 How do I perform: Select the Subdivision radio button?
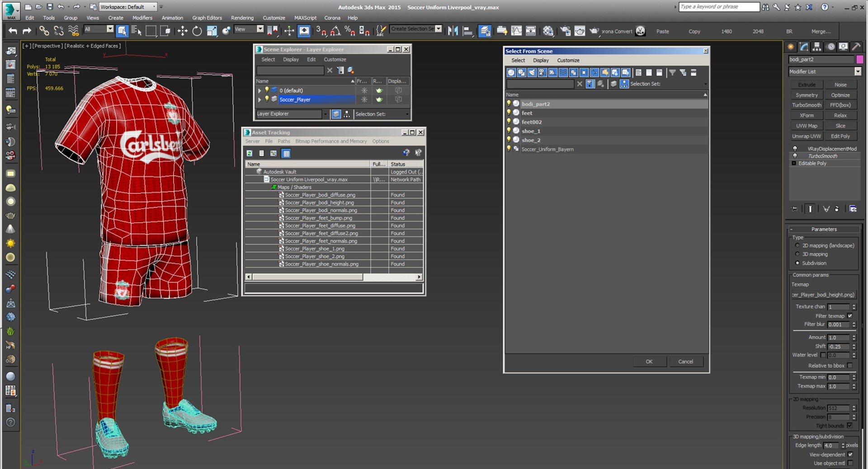coord(797,263)
